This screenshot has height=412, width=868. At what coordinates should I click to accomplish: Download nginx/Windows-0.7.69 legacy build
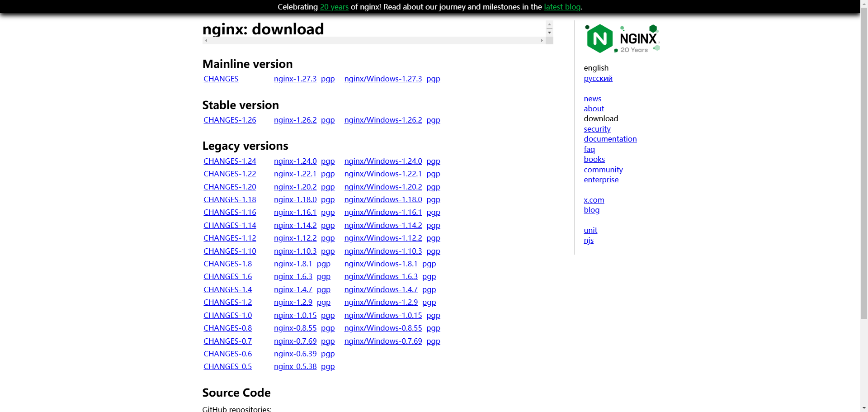(x=383, y=341)
